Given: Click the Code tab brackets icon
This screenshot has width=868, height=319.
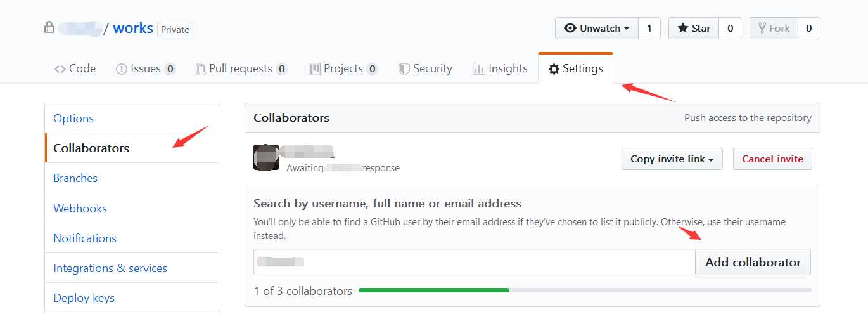Looking at the screenshot, I should click(60, 69).
